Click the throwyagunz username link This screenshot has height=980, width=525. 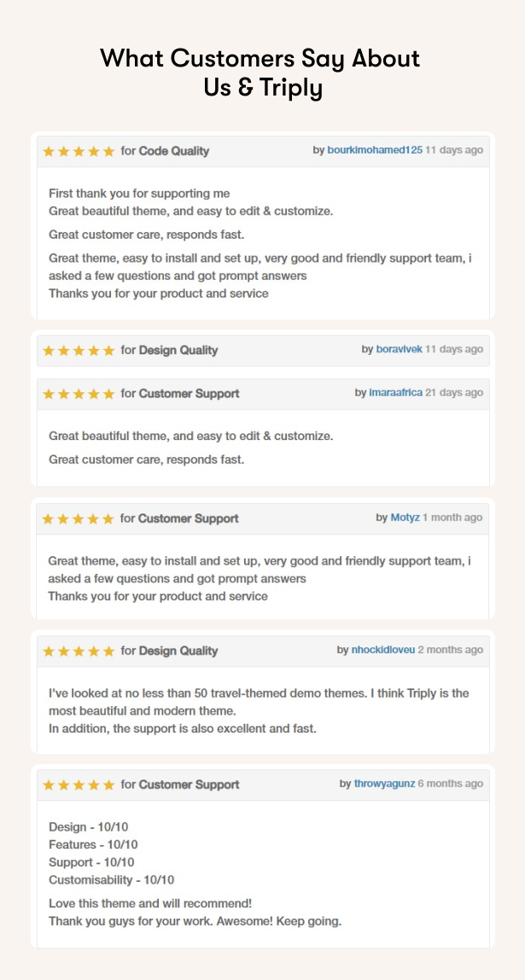coord(385,784)
